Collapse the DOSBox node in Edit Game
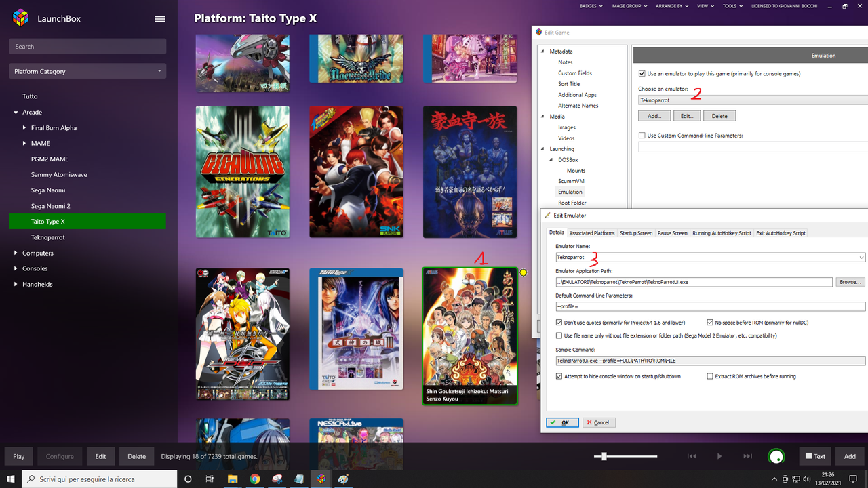Screen dimensions: 868x488 (551, 160)
